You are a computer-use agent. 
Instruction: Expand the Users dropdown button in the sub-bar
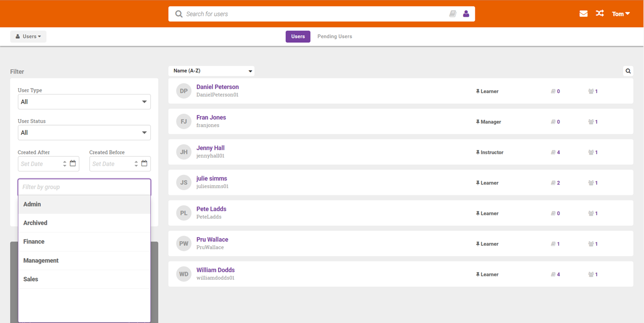(x=28, y=37)
